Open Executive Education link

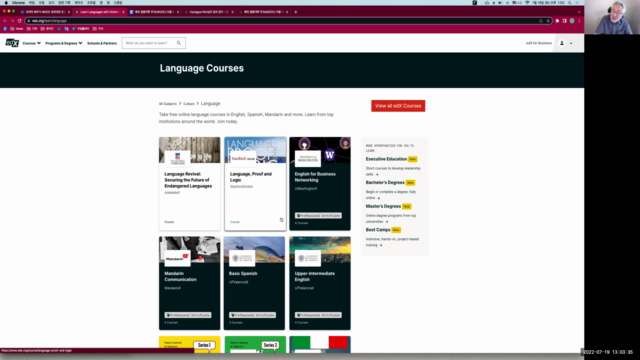click(x=386, y=159)
